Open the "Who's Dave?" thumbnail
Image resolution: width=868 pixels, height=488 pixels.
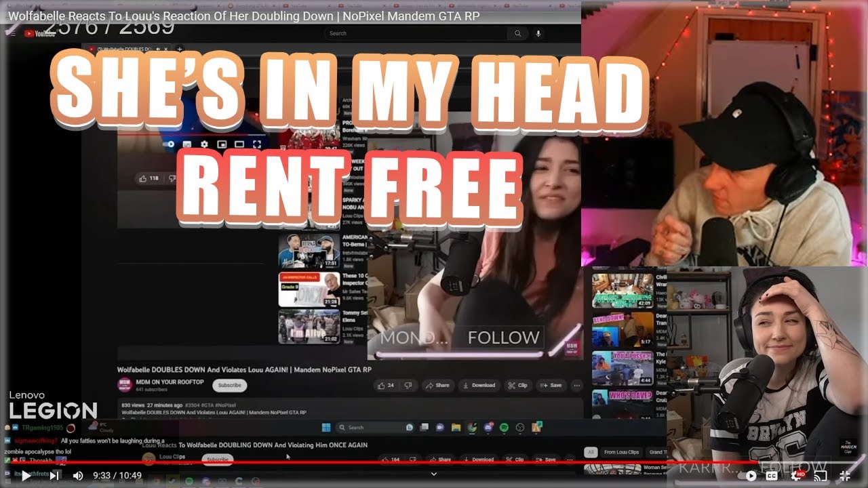[x=623, y=405]
